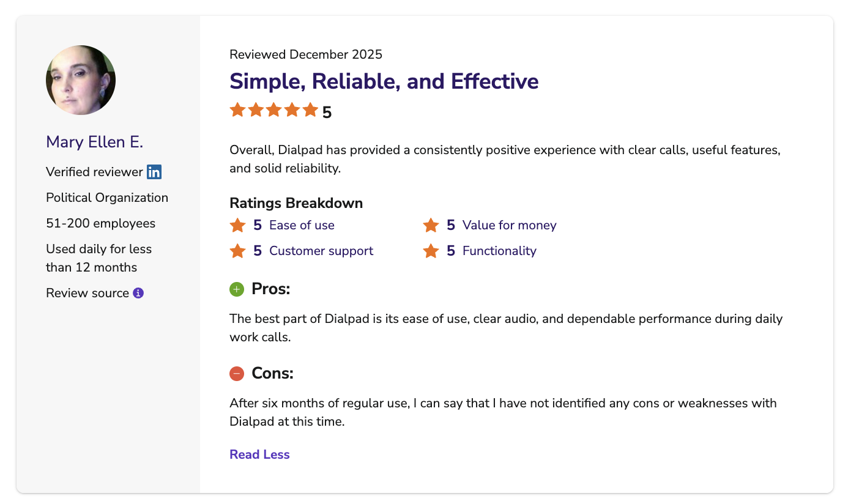Click the LinkedIn verified reviewer icon
This screenshot has height=504, width=848.
[154, 172]
